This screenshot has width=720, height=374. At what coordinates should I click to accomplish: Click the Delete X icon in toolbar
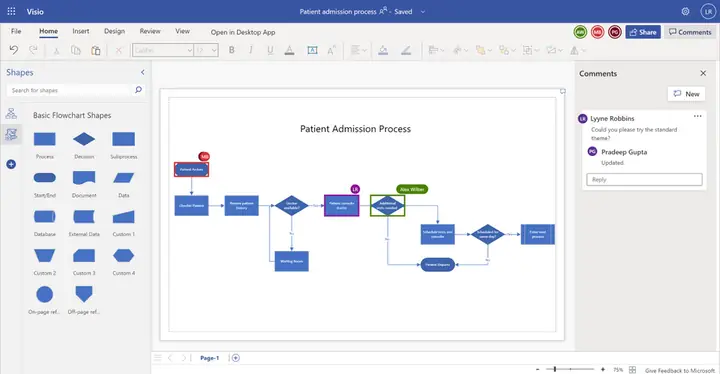click(118, 51)
